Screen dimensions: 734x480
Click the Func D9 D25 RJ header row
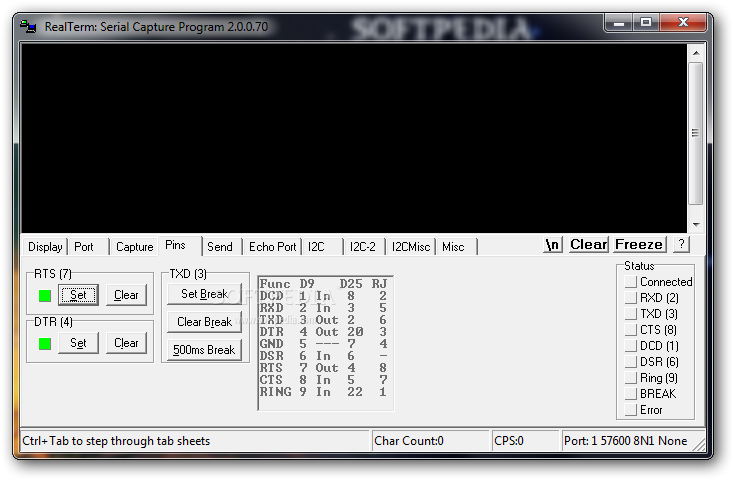(323, 284)
